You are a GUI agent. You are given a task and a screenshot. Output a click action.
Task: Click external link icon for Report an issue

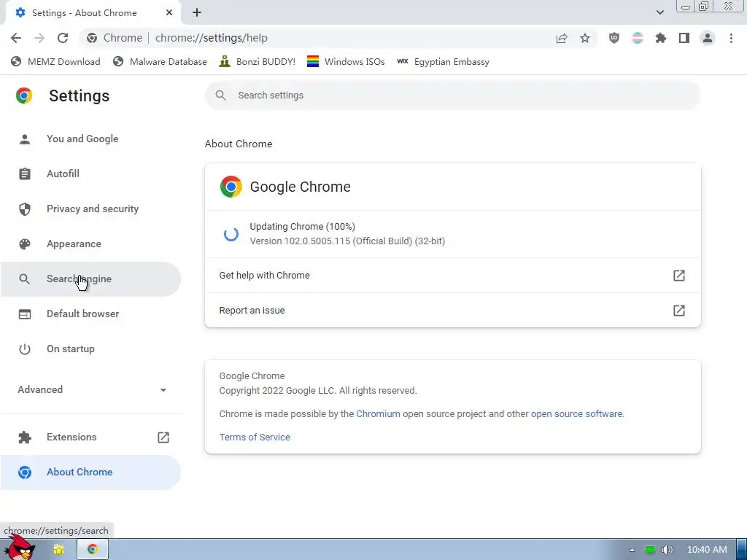pyautogui.click(x=679, y=311)
